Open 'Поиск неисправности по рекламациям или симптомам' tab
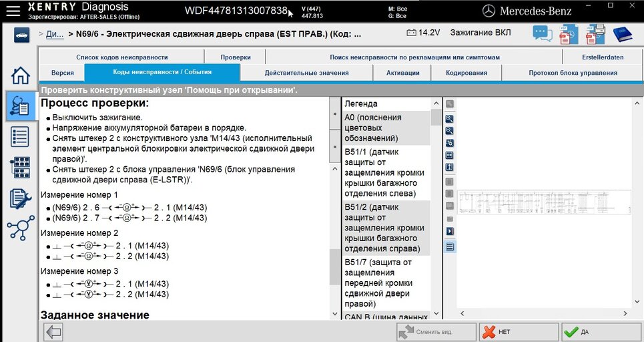644x342 pixels. click(x=414, y=57)
